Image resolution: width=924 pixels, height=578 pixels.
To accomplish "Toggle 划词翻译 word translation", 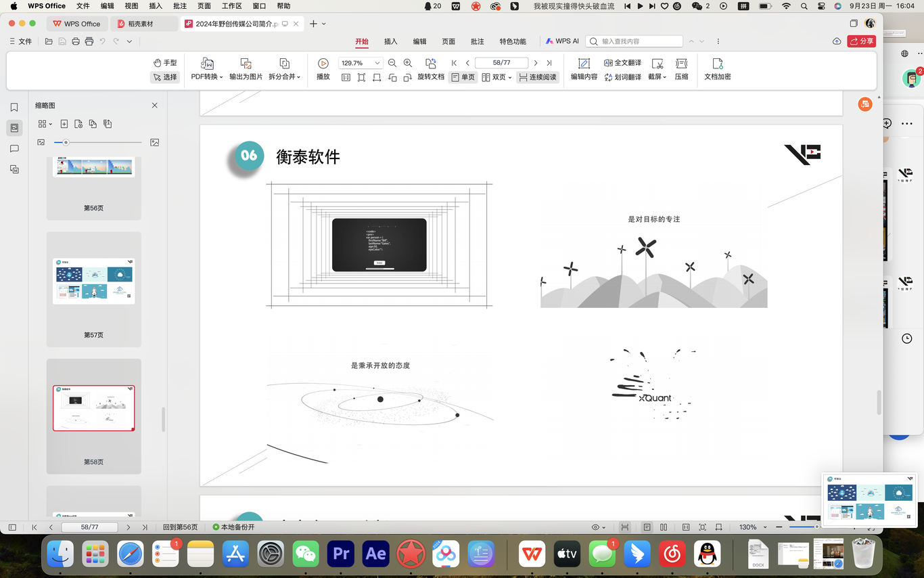I will point(622,77).
